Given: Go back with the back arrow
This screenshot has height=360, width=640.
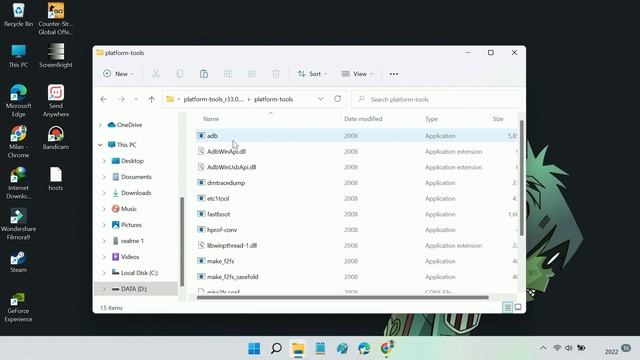Looking at the screenshot, I should coord(104,99).
